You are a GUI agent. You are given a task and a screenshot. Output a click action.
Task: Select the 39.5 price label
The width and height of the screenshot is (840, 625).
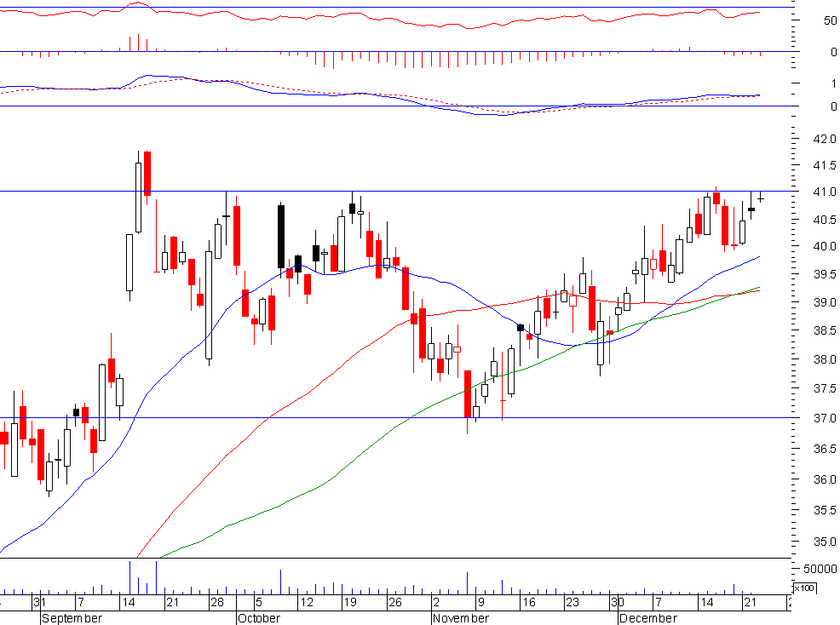click(x=825, y=274)
